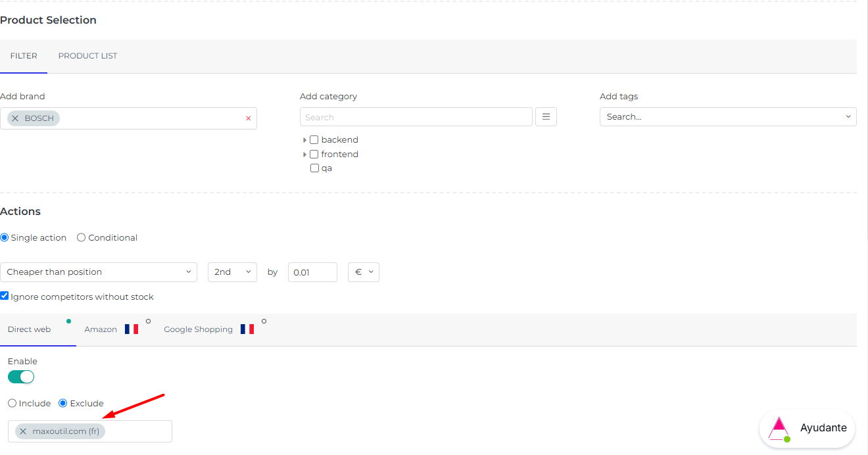Switch to the Google Shopping tab
The height and width of the screenshot is (455, 868).
tap(198, 329)
